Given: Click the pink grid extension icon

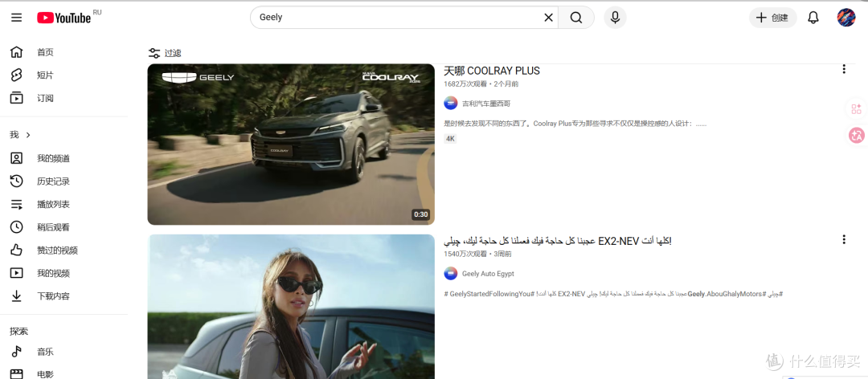Looking at the screenshot, I should (x=857, y=108).
